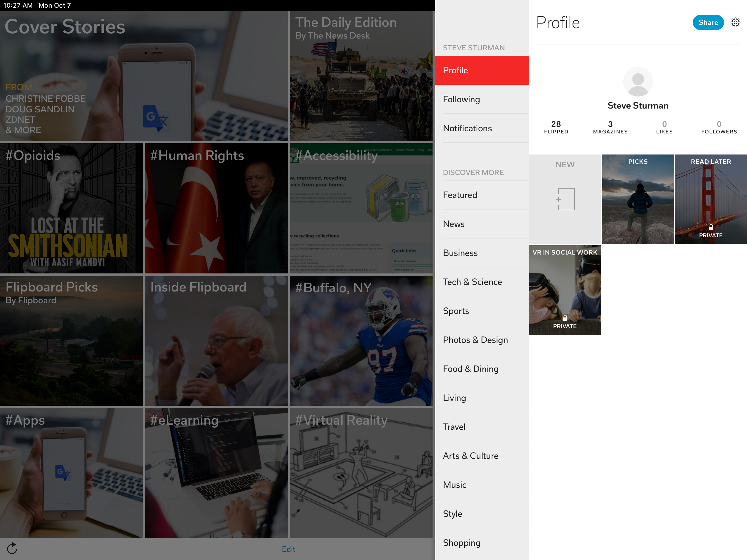Open The Daily Edition tile
This screenshot has height=560, width=747.
(361, 76)
